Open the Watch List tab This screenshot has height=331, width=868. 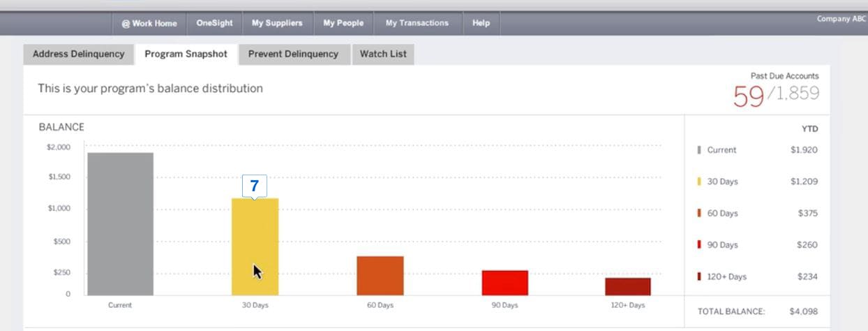tap(383, 54)
